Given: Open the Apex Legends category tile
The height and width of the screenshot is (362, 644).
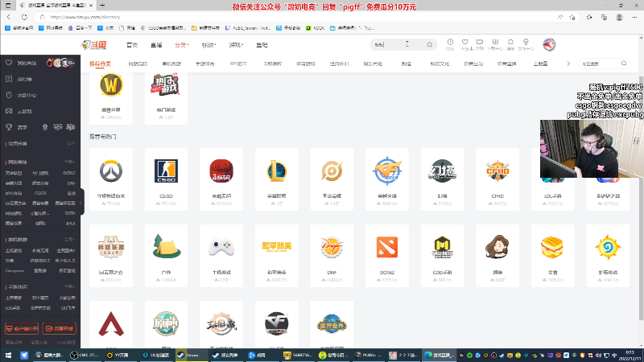Looking at the screenshot, I should coord(111,324).
